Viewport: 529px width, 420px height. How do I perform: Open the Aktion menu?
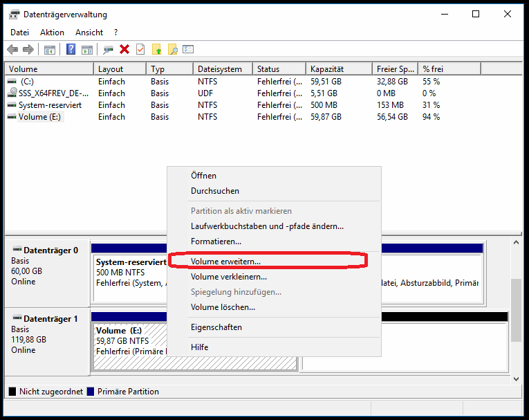point(52,33)
